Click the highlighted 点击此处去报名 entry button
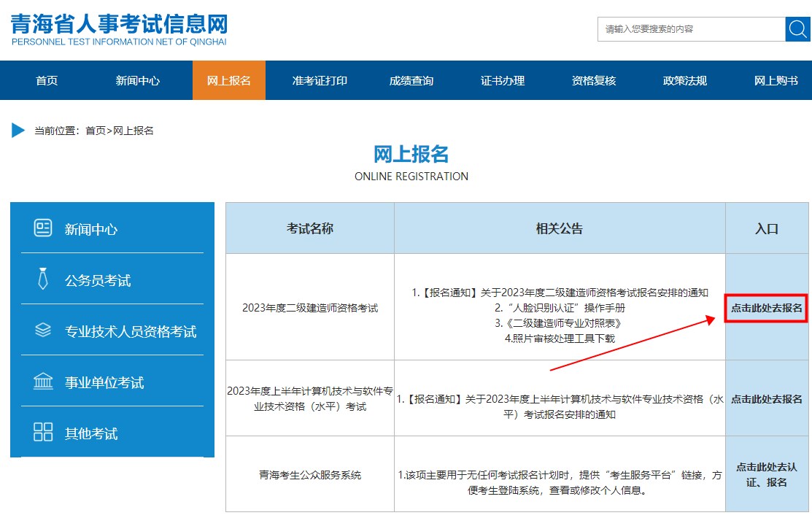 pos(767,309)
